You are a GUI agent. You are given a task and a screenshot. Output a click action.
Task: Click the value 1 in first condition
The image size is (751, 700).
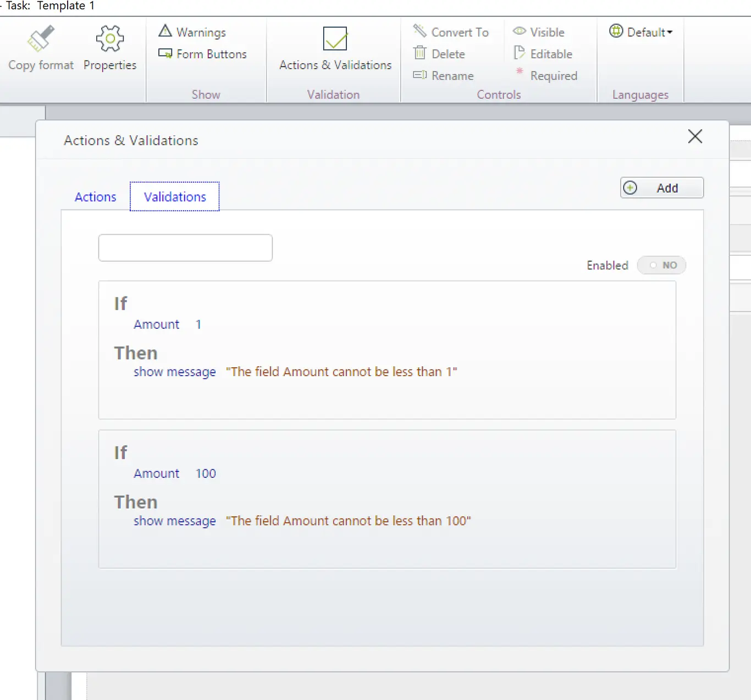(198, 324)
